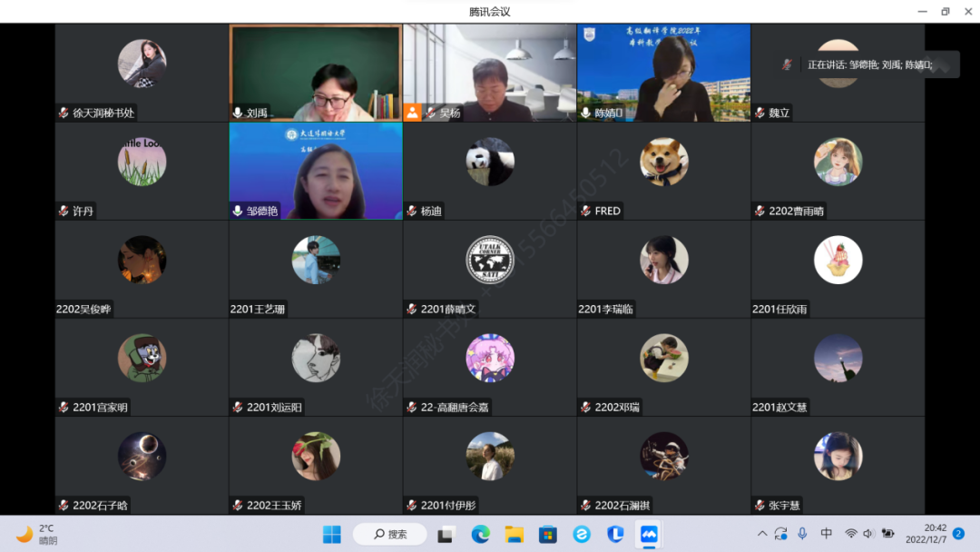The image size is (980, 552).
Task: Select the 杨迪 panda avatar tile
Action: tap(490, 162)
